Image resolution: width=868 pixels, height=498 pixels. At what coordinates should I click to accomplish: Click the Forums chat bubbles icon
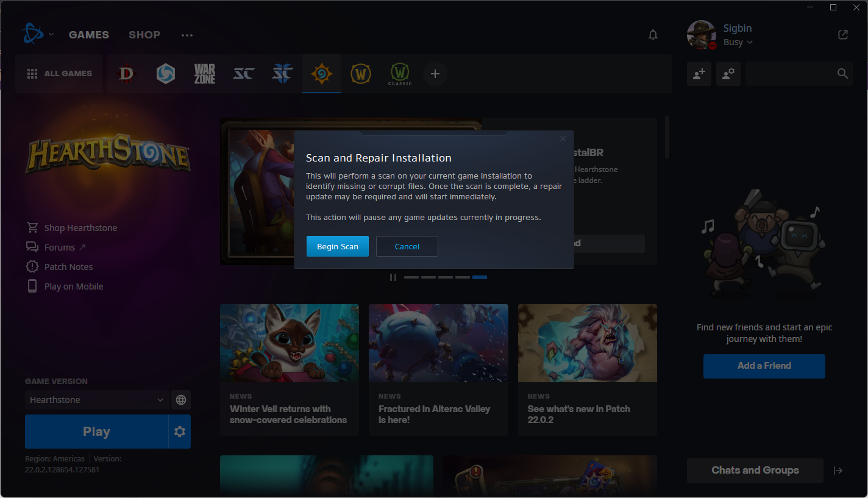[32, 247]
